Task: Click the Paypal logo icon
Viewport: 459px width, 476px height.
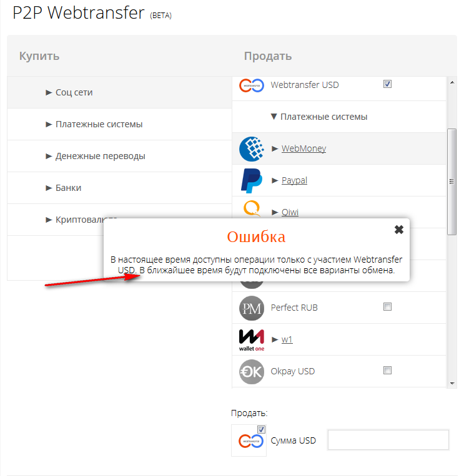Action: pos(252,181)
